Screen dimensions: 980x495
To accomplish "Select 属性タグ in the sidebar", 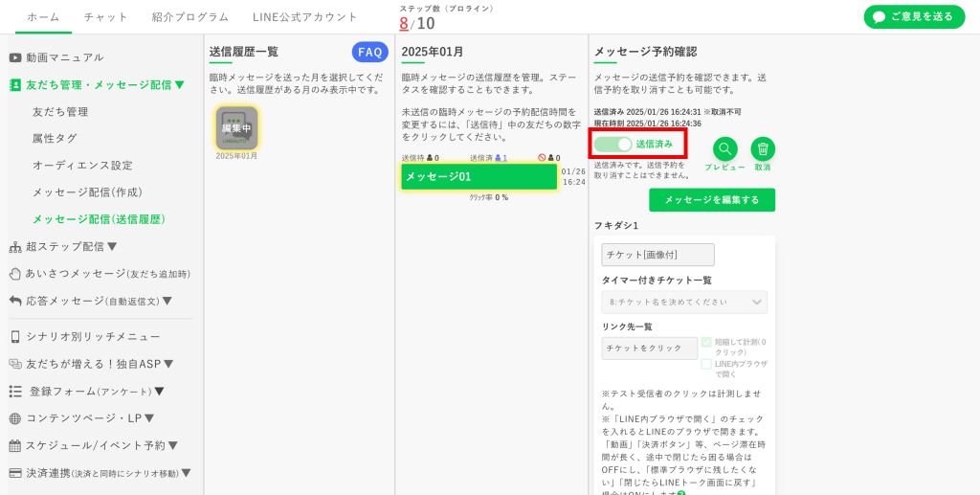I will pyautogui.click(x=55, y=139).
